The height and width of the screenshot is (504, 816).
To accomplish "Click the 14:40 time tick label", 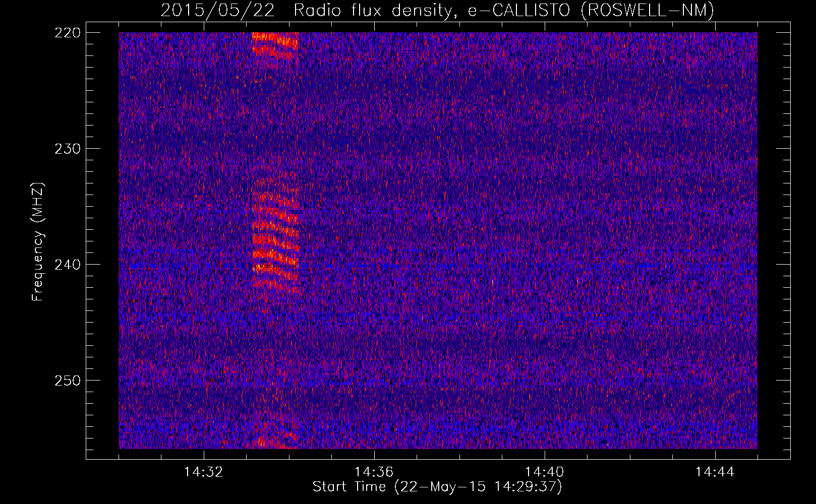I will click(x=545, y=472).
